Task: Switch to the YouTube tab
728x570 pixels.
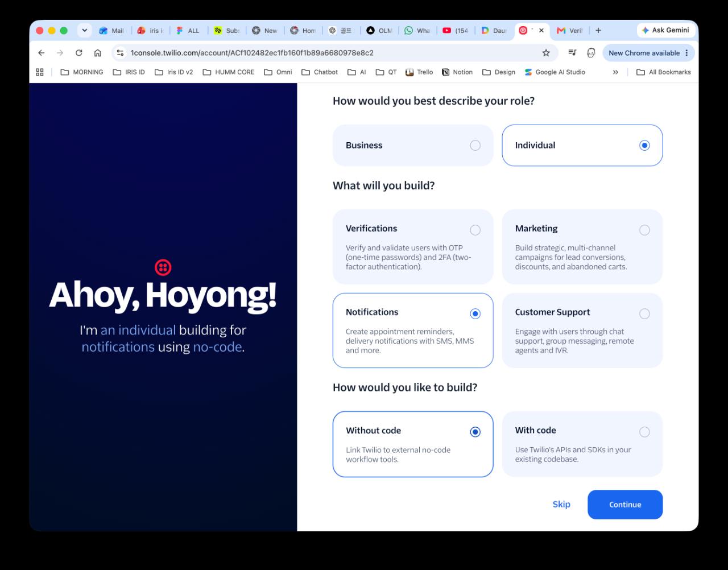Action: point(456,31)
